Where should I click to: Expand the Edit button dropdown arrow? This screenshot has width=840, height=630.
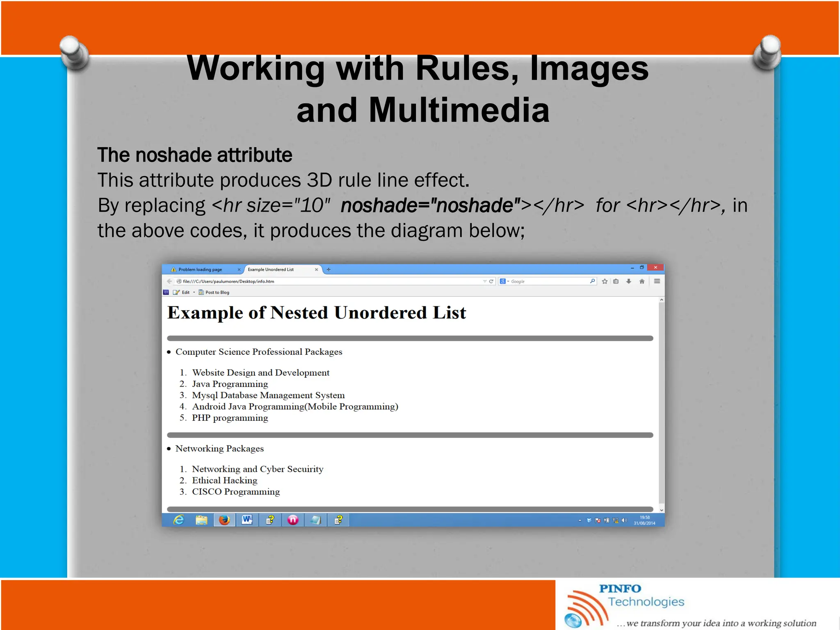tap(194, 292)
